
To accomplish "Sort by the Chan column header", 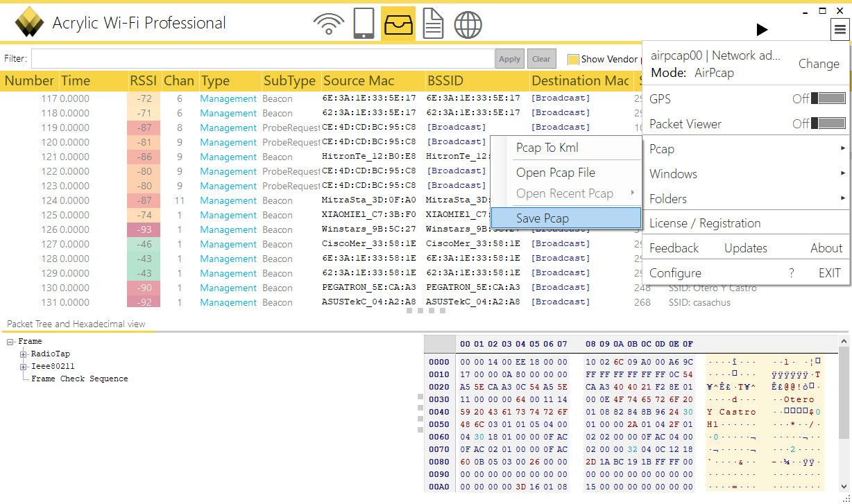I will click(x=180, y=81).
